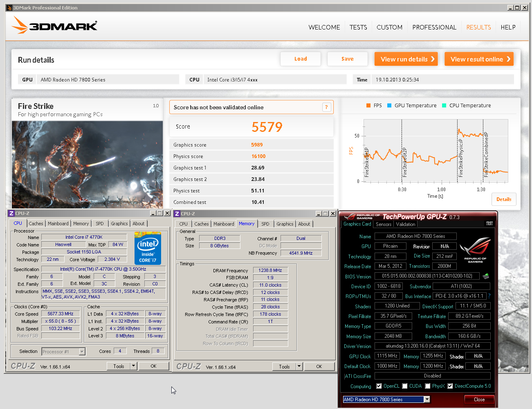Open chart Details button

coord(504,199)
